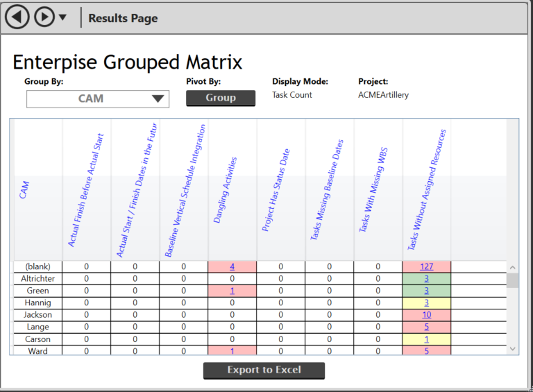The image size is (533, 392).
Task: Click the blank row Dangling Activities link 4
Action: coord(232,266)
